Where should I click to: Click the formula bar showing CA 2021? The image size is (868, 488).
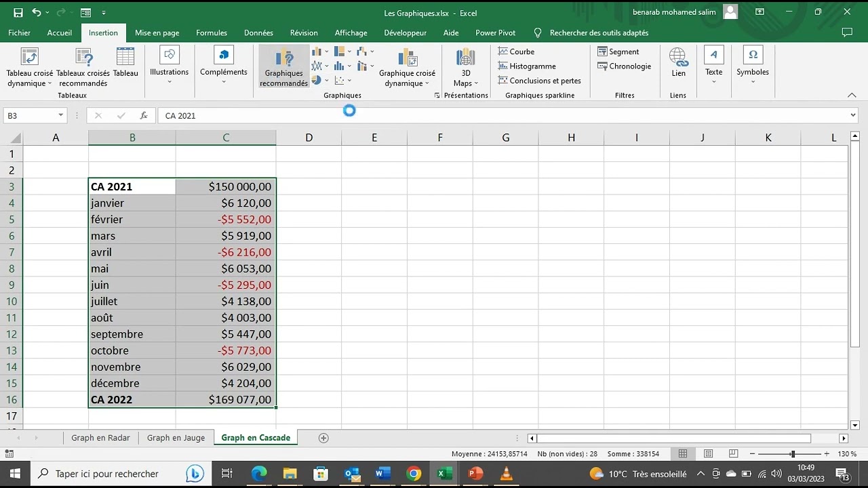click(509, 116)
